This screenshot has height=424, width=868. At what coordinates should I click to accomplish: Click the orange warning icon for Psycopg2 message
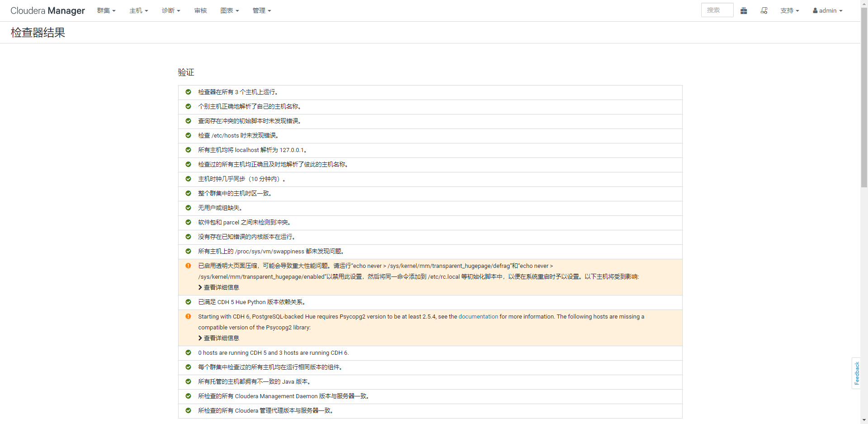pyautogui.click(x=188, y=316)
